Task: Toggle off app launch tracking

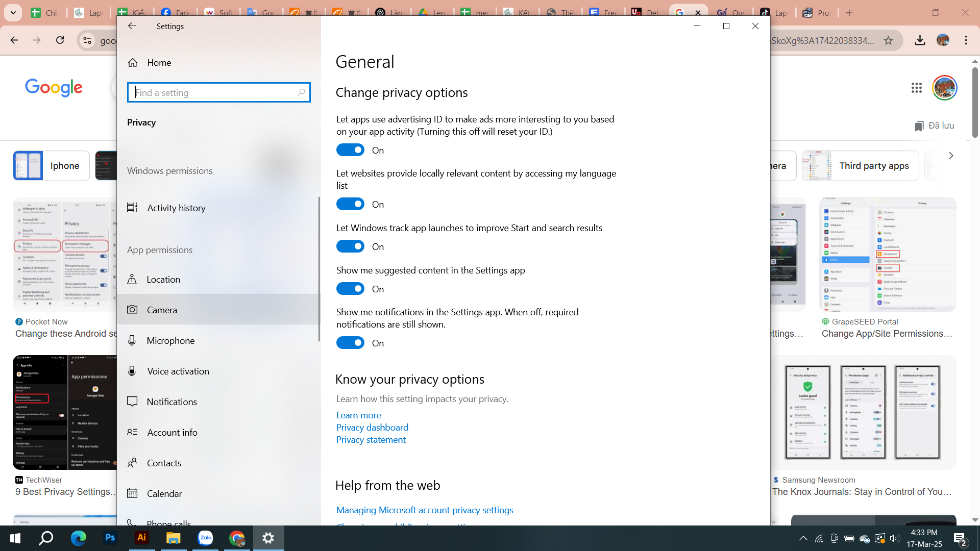Action: pos(350,247)
